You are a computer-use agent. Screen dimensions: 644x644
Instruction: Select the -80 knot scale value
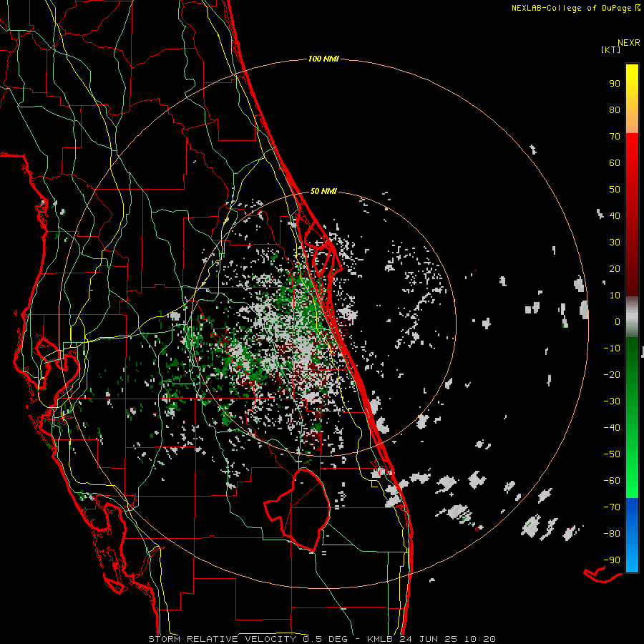click(612, 534)
